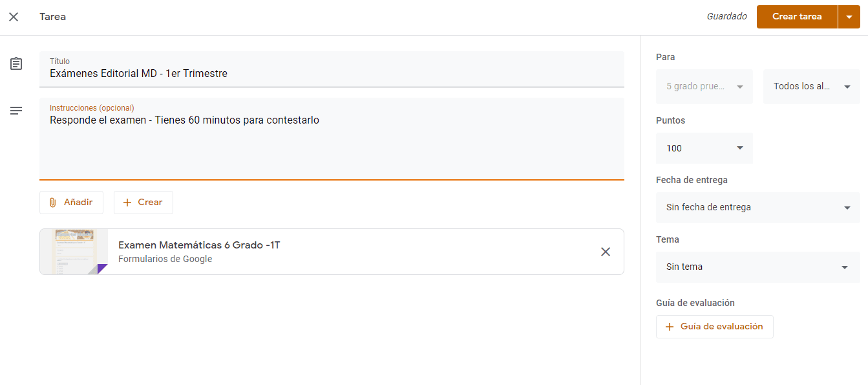Close the Tarea assignment editor
The height and width of the screenshot is (385, 868).
pyautogui.click(x=14, y=17)
